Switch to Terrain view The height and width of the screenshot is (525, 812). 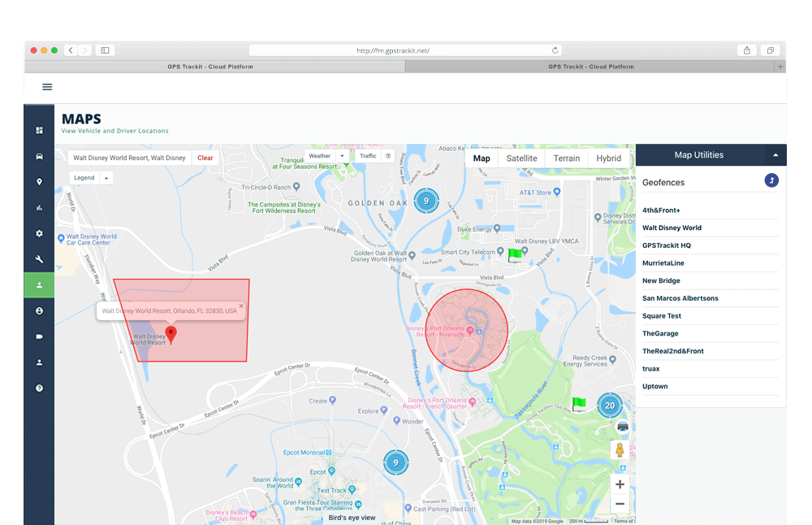pyautogui.click(x=567, y=158)
